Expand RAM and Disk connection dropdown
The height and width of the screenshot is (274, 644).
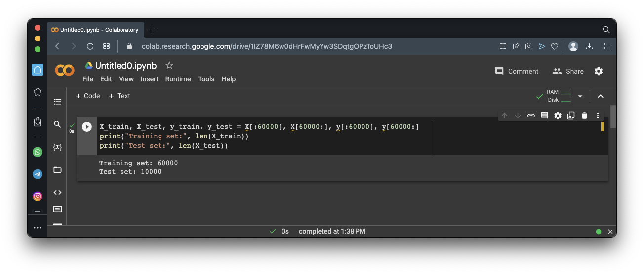click(580, 96)
